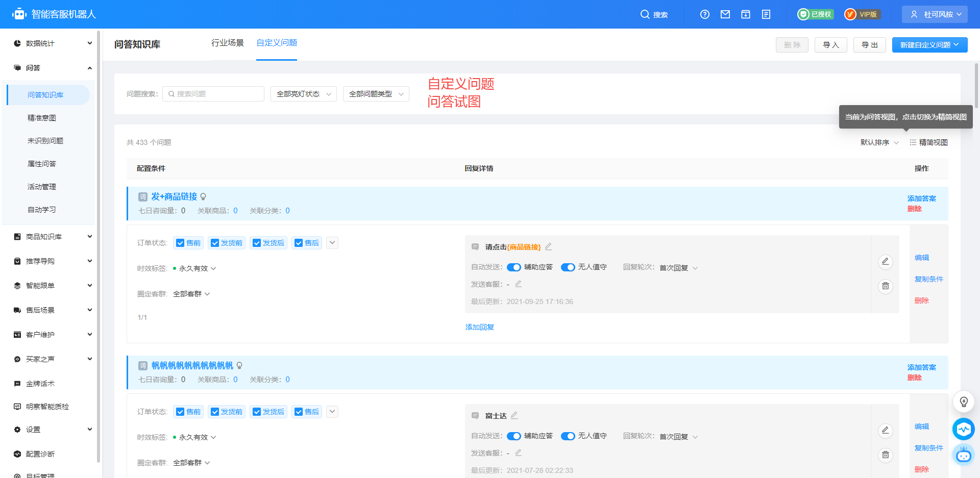Edit the 请点击(商品链接) reply text pencil
The width and height of the screenshot is (980, 478).
[x=549, y=246]
